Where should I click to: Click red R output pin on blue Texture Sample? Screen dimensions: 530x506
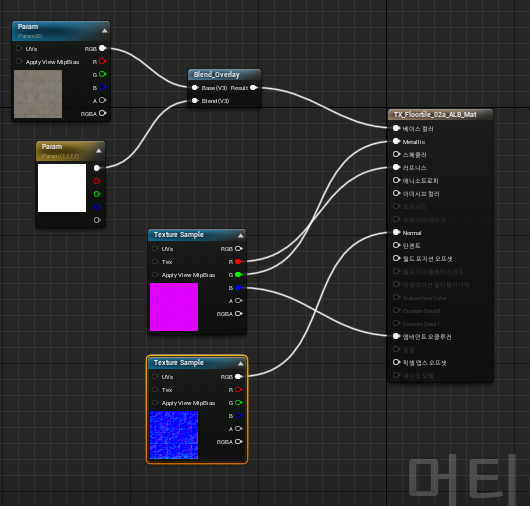tap(239, 389)
